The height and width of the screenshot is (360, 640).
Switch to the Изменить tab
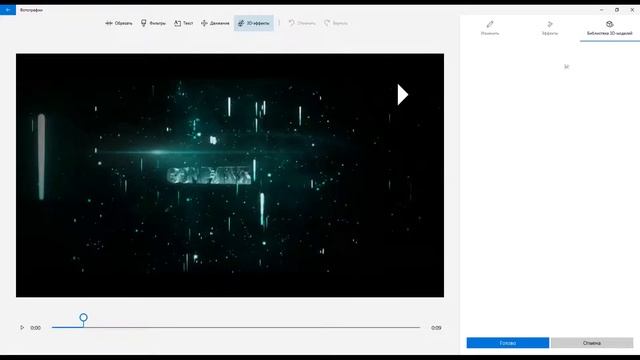point(490,28)
